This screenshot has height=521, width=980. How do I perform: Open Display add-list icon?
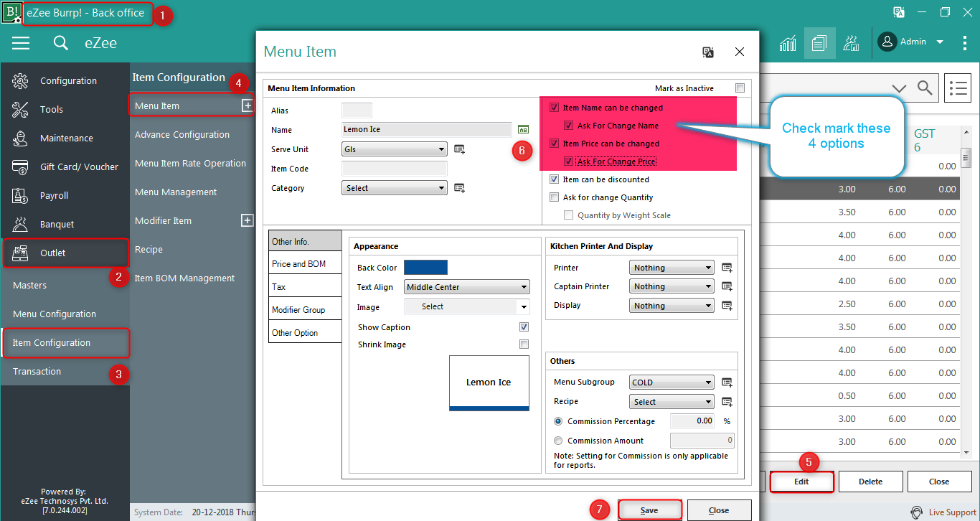pyautogui.click(x=727, y=306)
